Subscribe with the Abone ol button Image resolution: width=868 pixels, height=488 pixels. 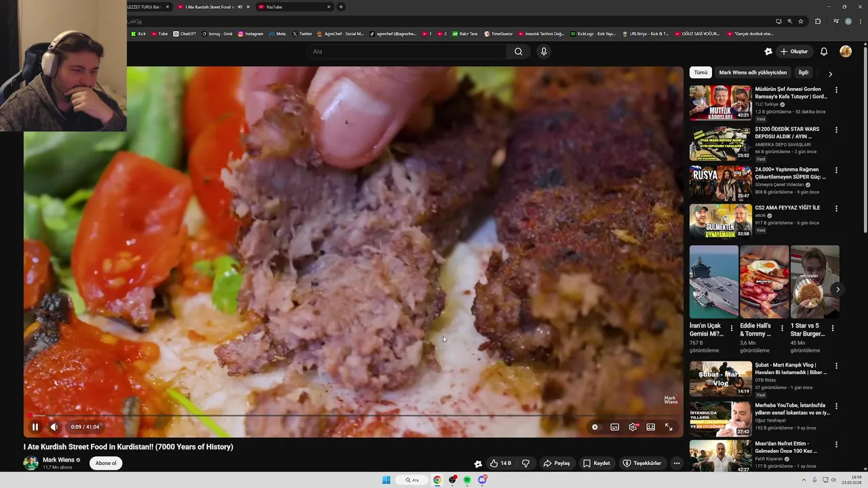(106, 464)
